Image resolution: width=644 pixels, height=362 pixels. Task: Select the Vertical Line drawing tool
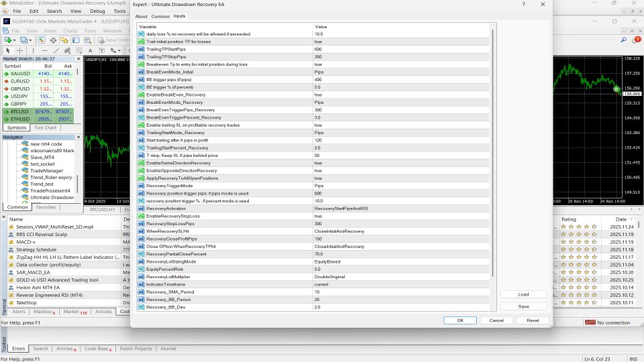[x=33, y=50]
